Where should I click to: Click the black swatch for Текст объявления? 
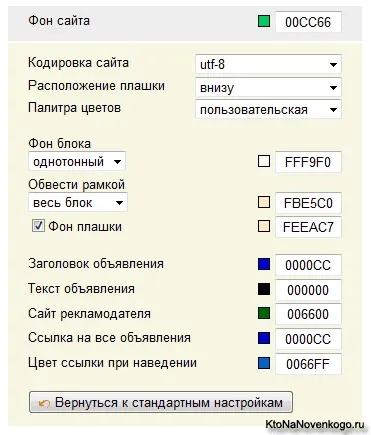264,289
